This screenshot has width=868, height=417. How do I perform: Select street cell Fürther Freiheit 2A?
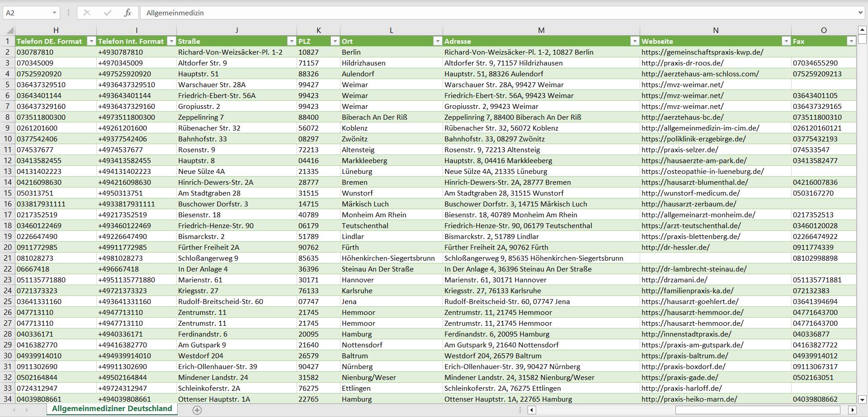pyautogui.click(x=236, y=247)
